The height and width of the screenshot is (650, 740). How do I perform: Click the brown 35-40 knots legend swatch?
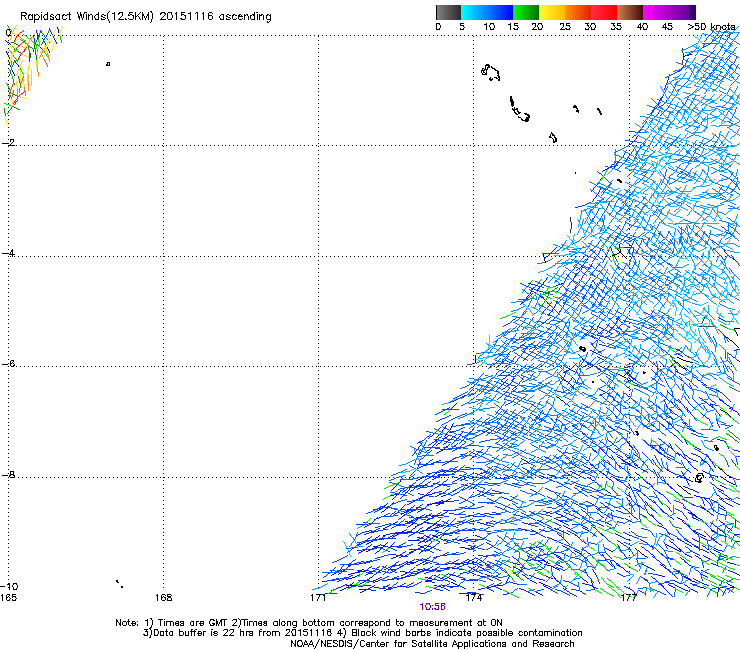(x=630, y=12)
